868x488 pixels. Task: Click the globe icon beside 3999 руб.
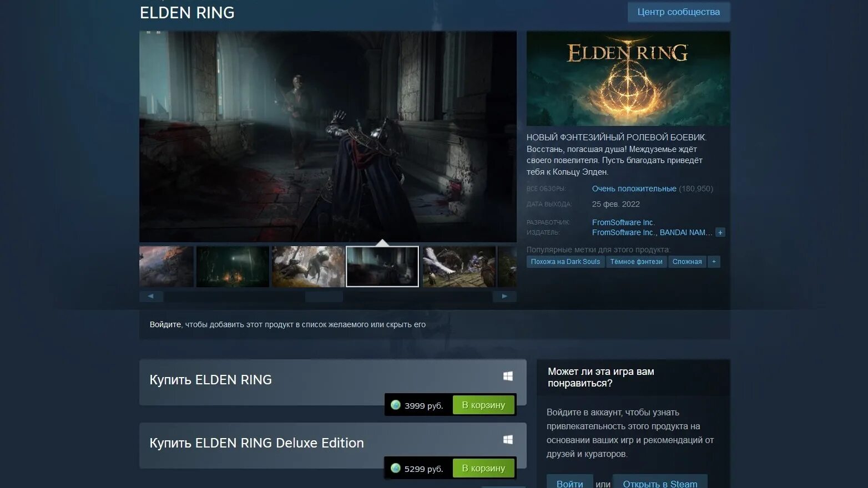click(x=396, y=405)
